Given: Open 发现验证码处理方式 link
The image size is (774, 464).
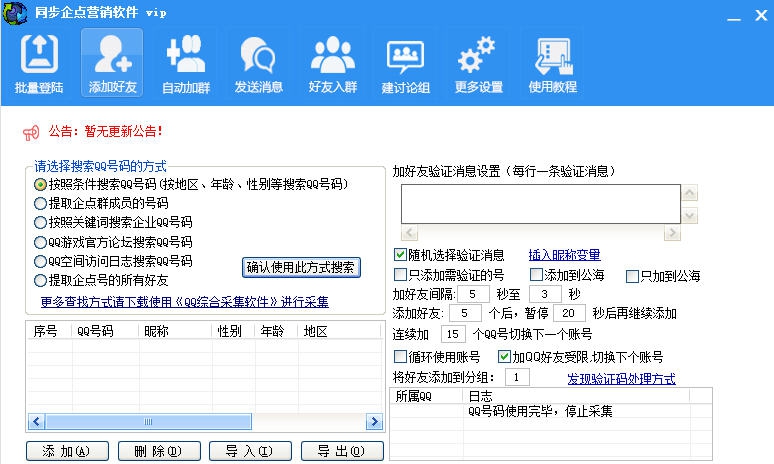Looking at the screenshot, I should [621, 379].
